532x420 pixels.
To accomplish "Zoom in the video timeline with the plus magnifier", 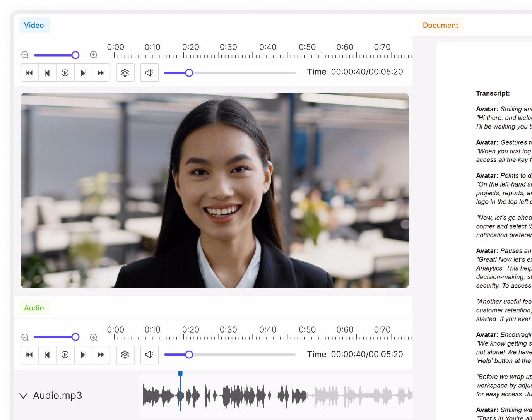I will [94, 55].
